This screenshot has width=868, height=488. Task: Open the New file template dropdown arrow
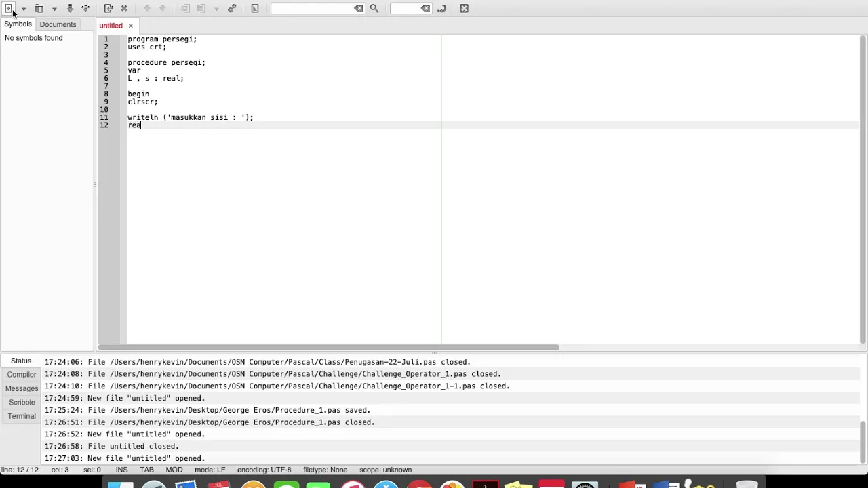click(23, 9)
